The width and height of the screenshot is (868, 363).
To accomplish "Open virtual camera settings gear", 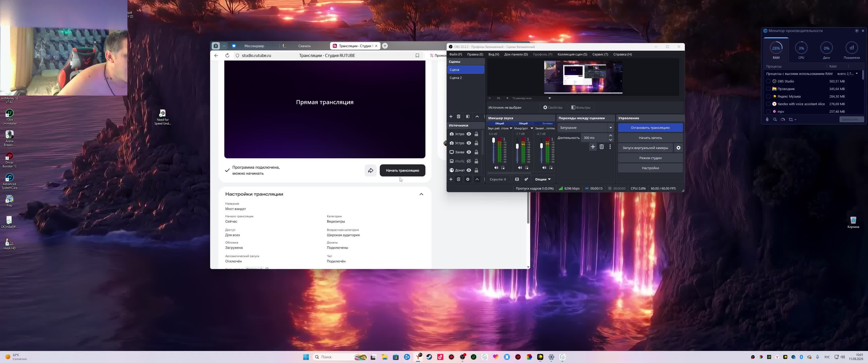I will click(678, 148).
